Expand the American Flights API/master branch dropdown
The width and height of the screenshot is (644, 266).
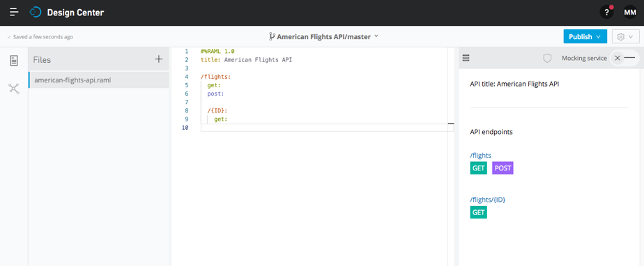(x=323, y=36)
